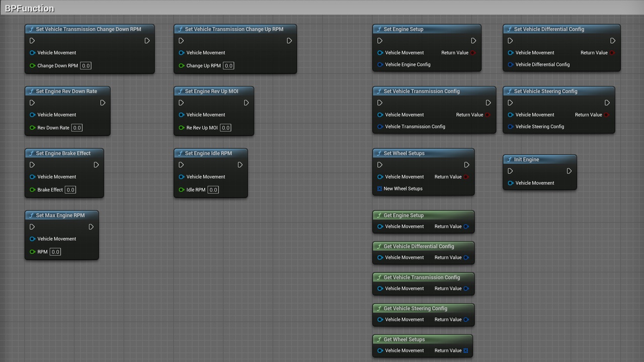Click the Vehicle Transmission Config input pin
The height and width of the screenshot is (362, 644).
(x=380, y=127)
